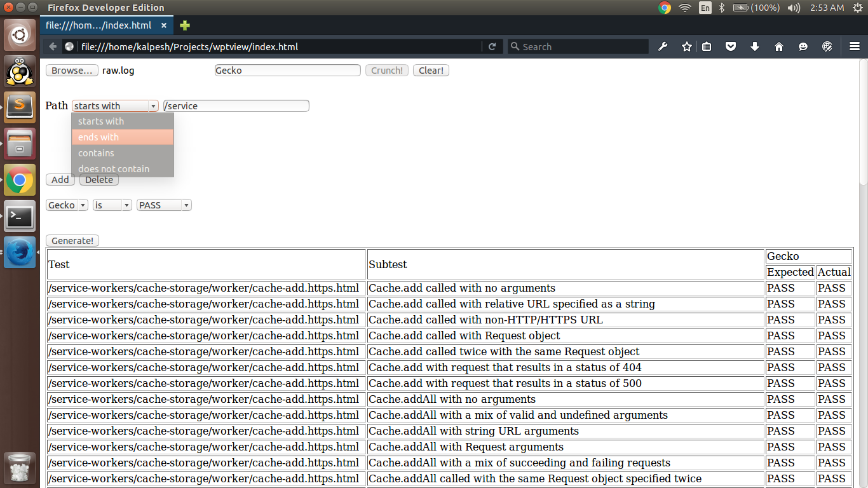Click 'Cache.addAll with string URL arguments' cell
Image resolution: width=868 pixels, height=488 pixels.
[x=566, y=431]
